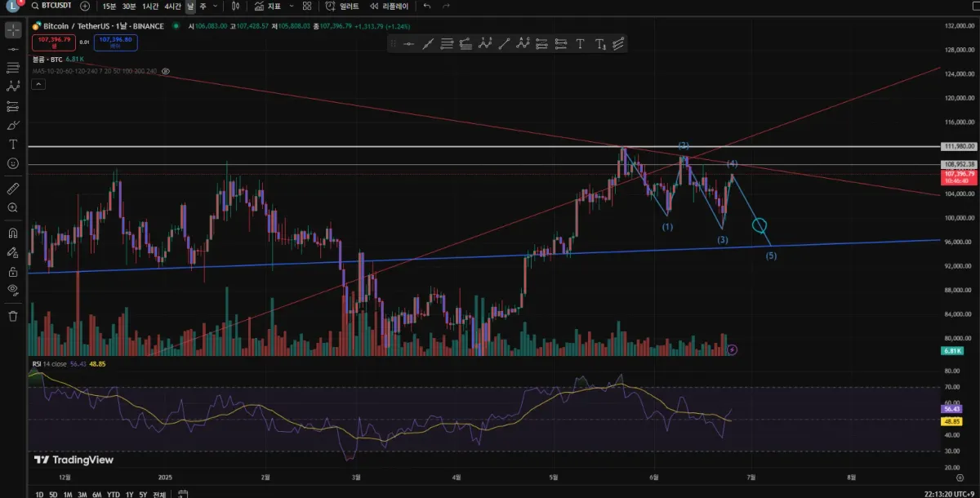The height and width of the screenshot is (498, 980).
Task: Select the 전체 all range button
Action: (x=159, y=493)
